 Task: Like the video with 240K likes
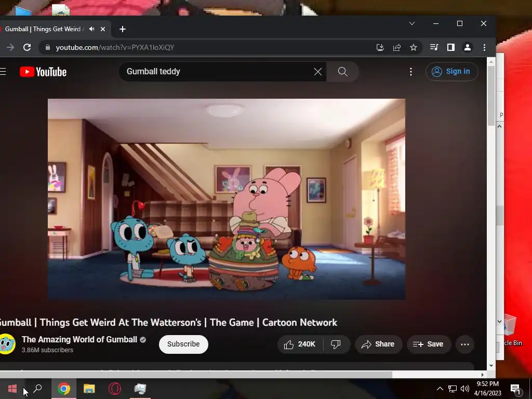point(300,344)
